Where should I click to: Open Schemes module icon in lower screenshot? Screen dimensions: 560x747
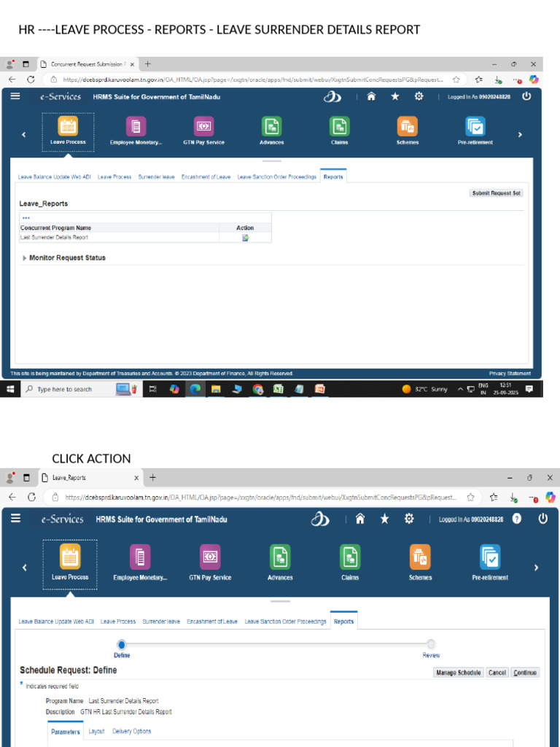[x=420, y=557]
